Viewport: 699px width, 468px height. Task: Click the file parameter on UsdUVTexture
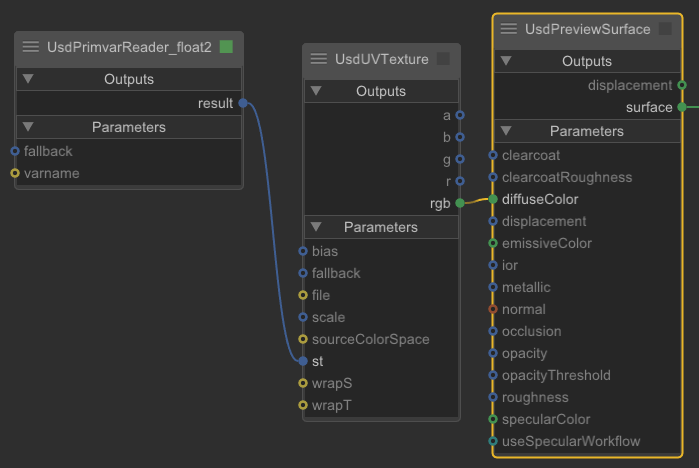tap(322, 295)
